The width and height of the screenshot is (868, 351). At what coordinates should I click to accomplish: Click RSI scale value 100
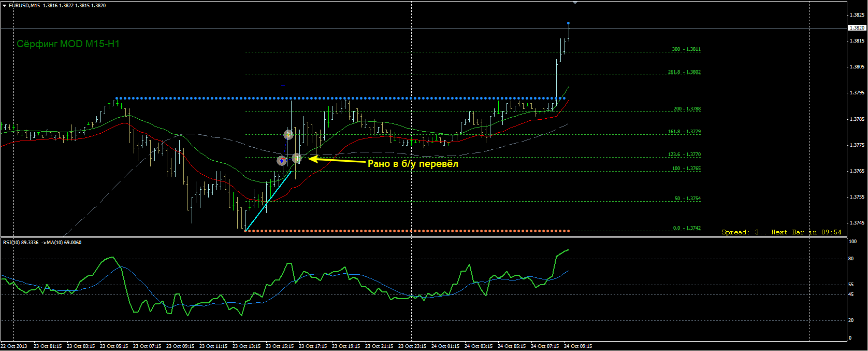852,241
